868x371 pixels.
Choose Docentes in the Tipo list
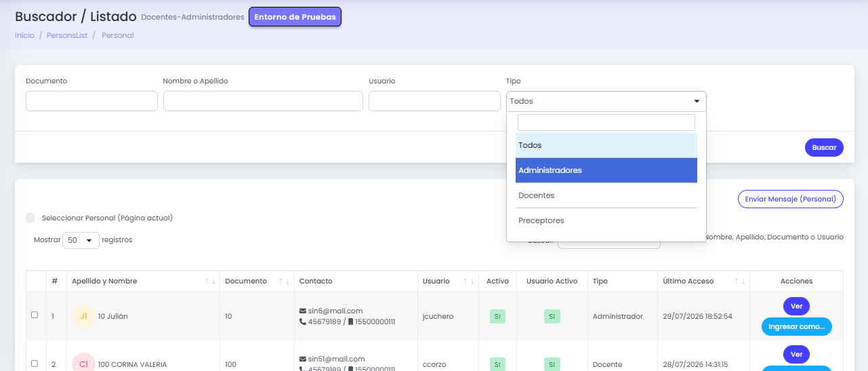(606, 195)
